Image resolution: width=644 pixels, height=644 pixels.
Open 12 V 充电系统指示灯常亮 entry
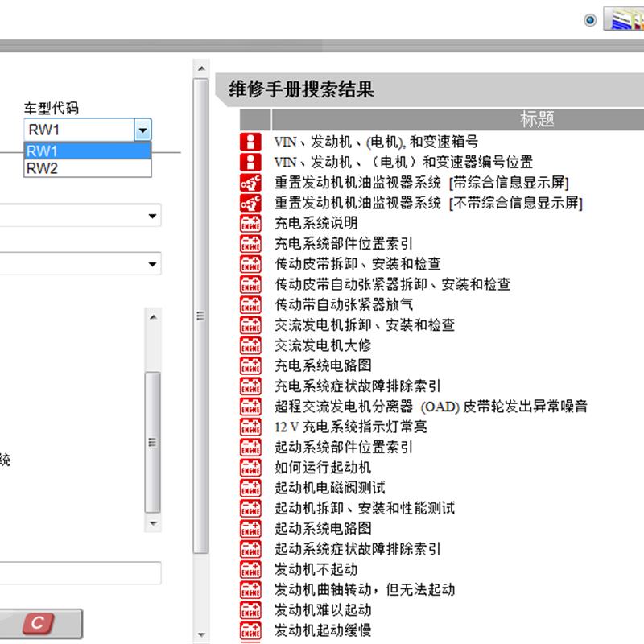351,427
